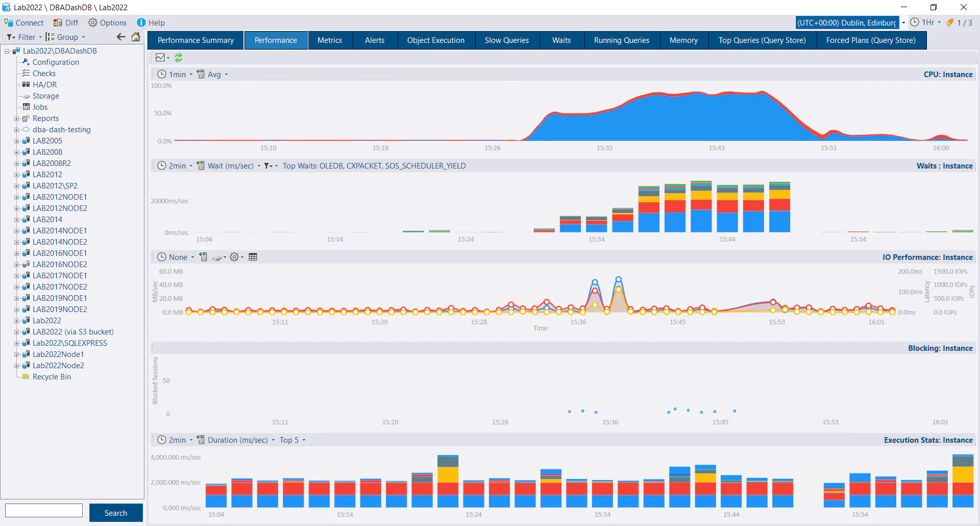The width and height of the screenshot is (980, 526).
Task: Open the IO Performance table view icon
Action: point(253,257)
